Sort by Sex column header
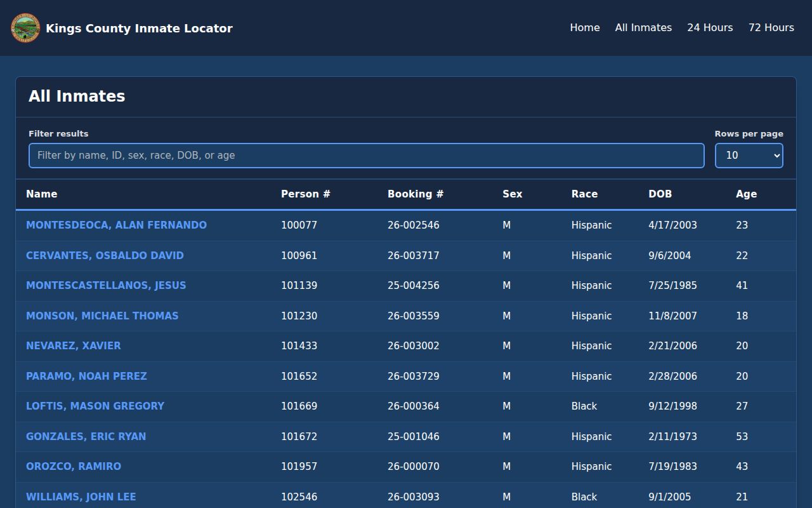 tap(513, 194)
